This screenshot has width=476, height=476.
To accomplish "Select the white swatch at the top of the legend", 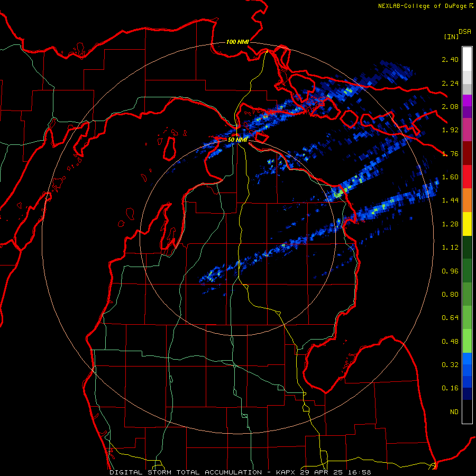I will coord(467,59).
